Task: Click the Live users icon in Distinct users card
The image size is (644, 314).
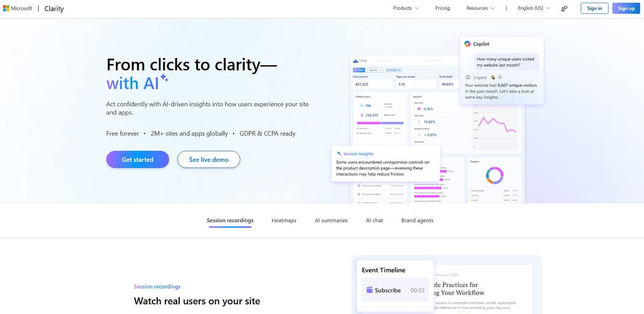Action: pyautogui.click(x=362, y=106)
